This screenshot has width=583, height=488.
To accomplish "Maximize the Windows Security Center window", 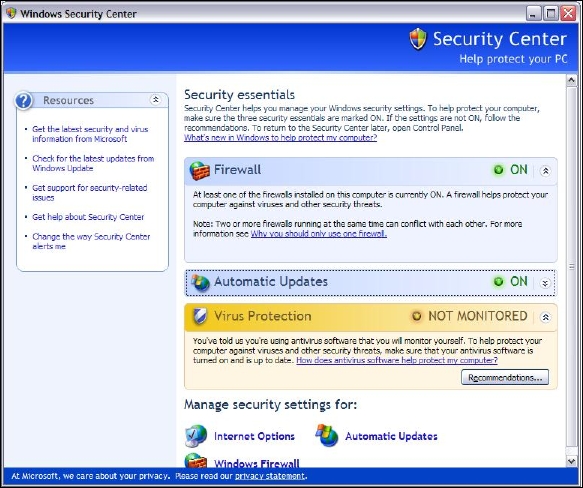I will point(551,14).
